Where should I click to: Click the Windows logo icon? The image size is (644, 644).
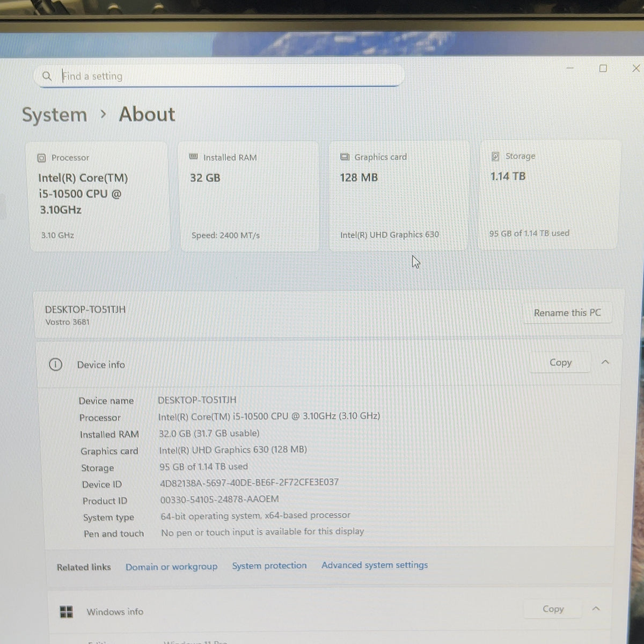(x=67, y=612)
